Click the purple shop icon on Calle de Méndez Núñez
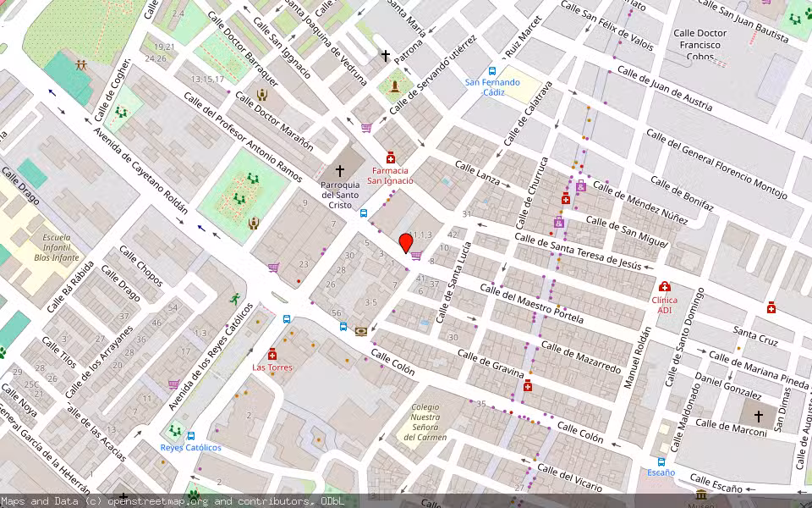The height and width of the screenshot is (508, 812). (581, 187)
